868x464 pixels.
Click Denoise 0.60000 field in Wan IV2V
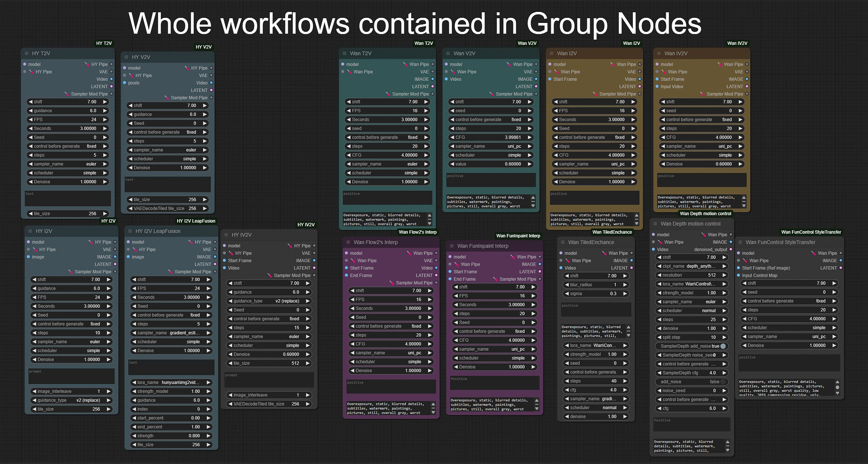coord(701,164)
